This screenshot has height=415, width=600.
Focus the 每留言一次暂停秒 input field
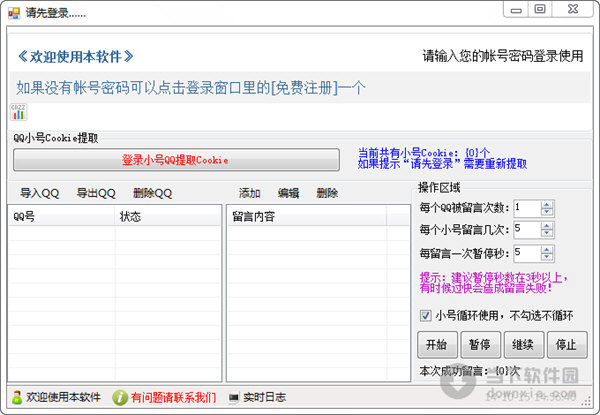(x=527, y=253)
